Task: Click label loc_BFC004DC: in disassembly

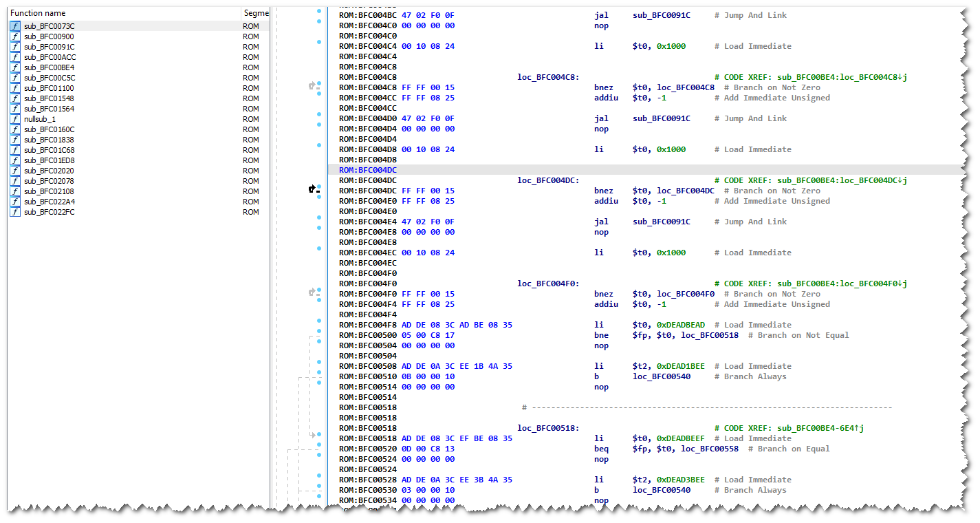Action: tap(548, 180)
